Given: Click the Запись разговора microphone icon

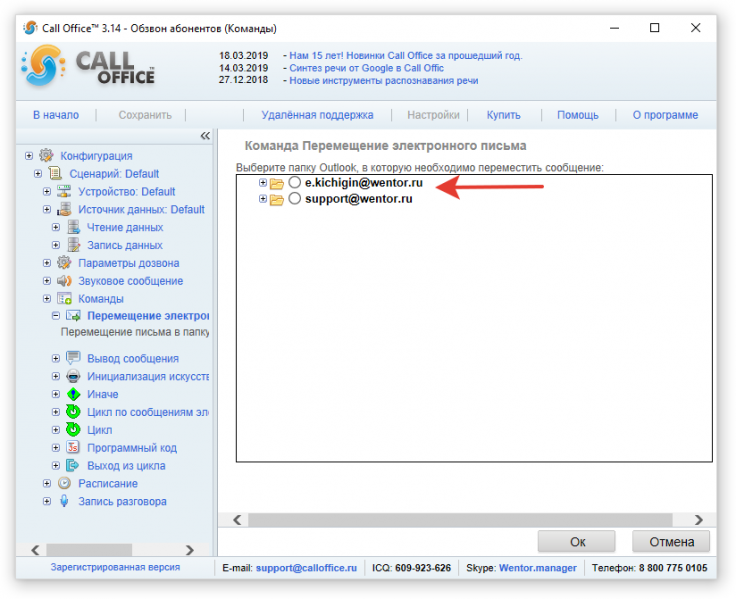Looking at the screenshot, I should (x=64, y=501).
